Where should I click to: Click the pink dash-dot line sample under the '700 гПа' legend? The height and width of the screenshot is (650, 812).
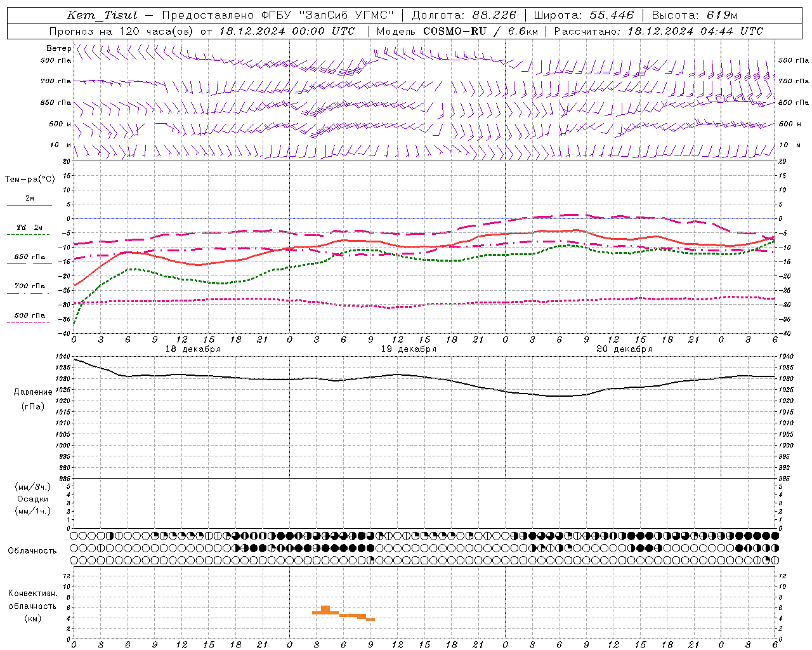(28, 293)
